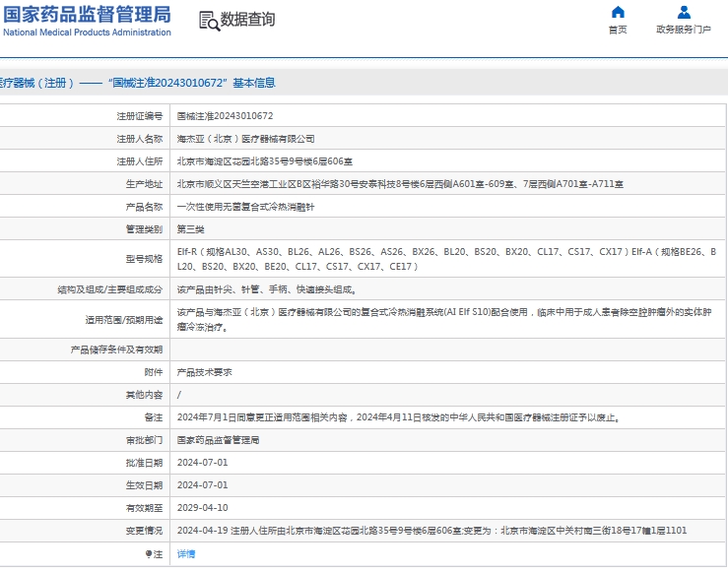Image resolution: width=728 pixels, height=573 pixels.
Task: Click the bullet icon beside 注
Action: coord(148,554)
